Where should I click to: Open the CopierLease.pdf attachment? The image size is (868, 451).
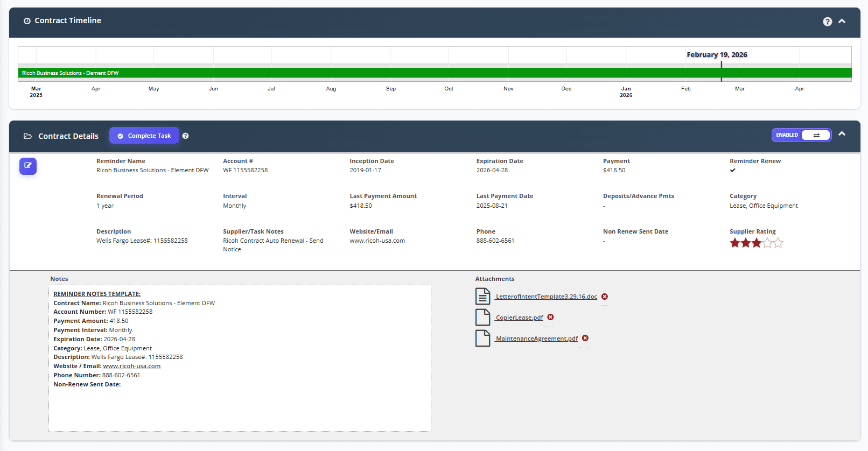519,318
